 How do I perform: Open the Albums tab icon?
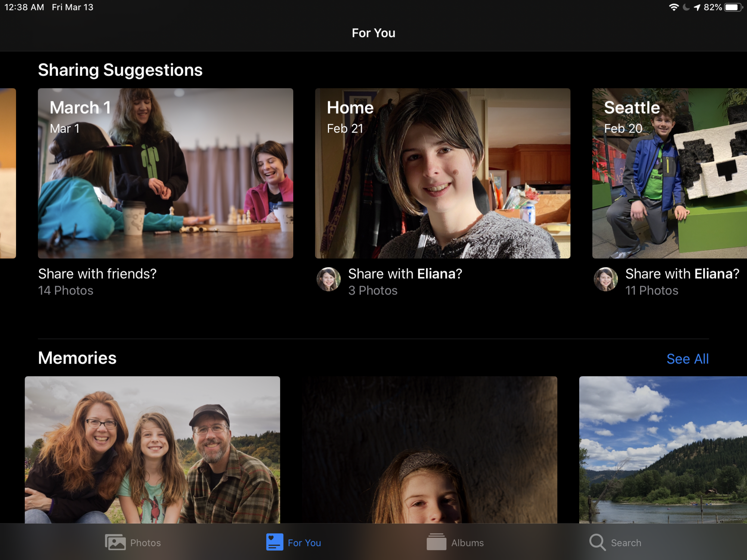pyautogui.click(x=436, y=542)
